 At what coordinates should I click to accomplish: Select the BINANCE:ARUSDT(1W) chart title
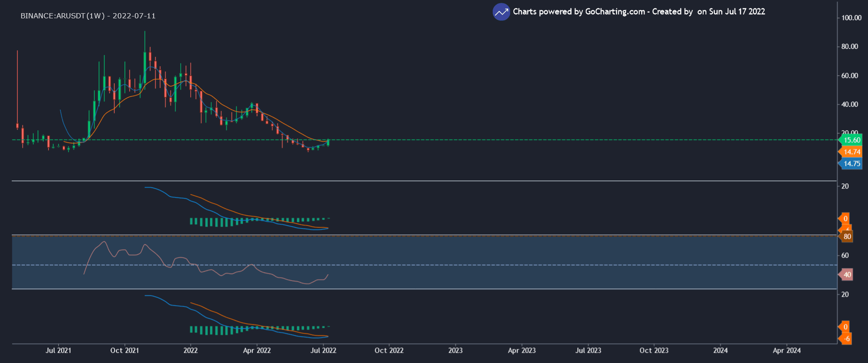[x=88, y=16]
